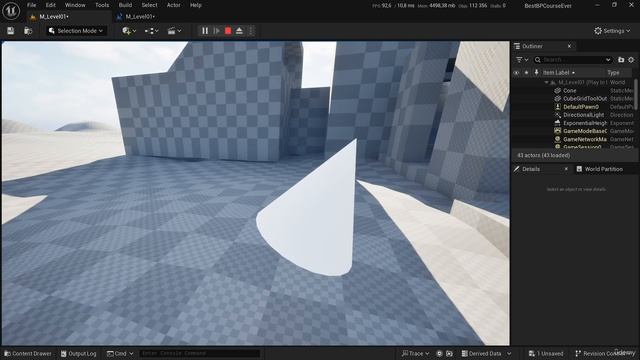Image resolution: width=640 pixels, height=360 pixels.
Task: Open the quick add content dropdown
Action: click(x=129, y=31)
